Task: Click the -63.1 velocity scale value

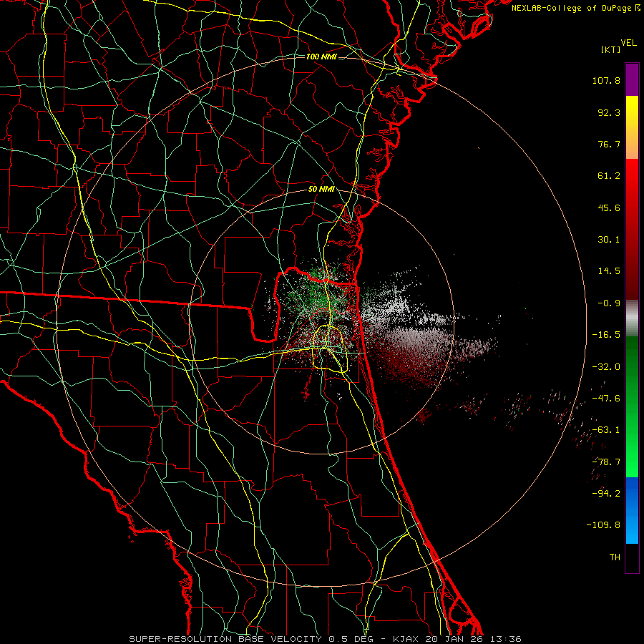Action: [606, 430]
